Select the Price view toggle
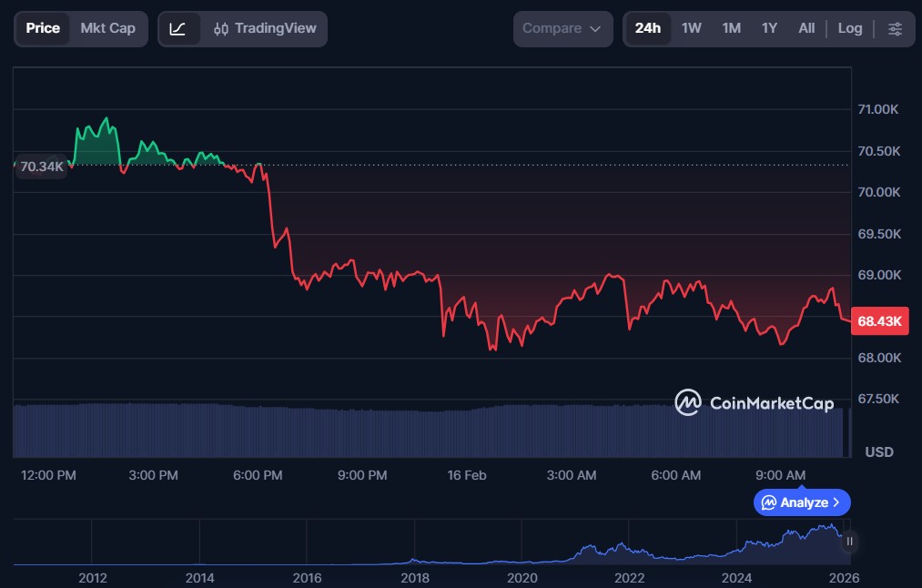 click(x=43, y=29)
